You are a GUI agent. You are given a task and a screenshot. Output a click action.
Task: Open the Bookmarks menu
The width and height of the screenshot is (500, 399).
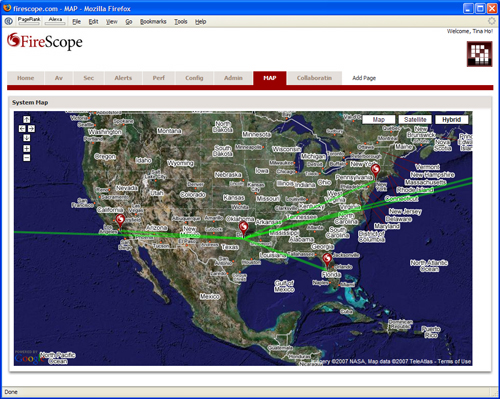(x=153, y=22)
